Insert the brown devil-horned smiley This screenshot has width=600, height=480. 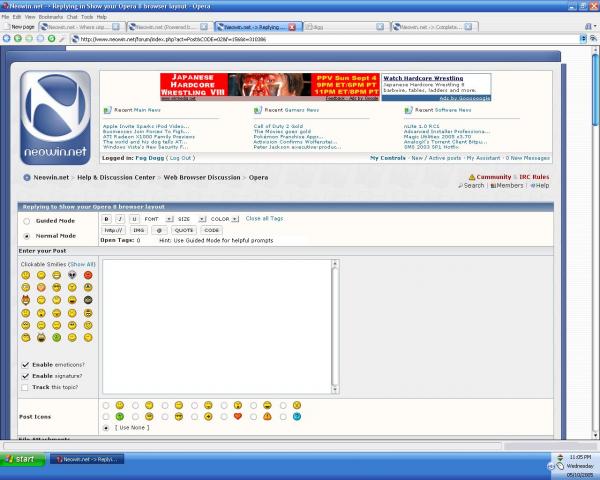pos(26,300)
